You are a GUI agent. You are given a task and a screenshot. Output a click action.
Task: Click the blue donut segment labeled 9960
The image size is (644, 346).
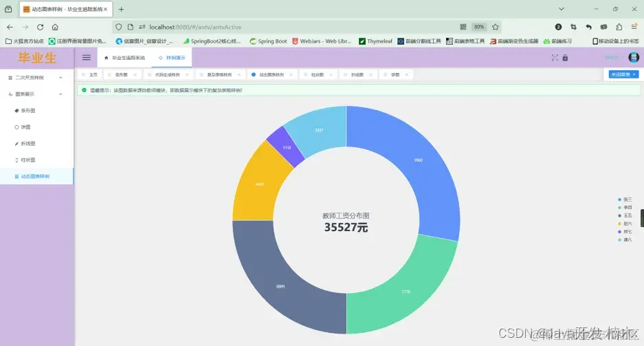coord(418,160)
